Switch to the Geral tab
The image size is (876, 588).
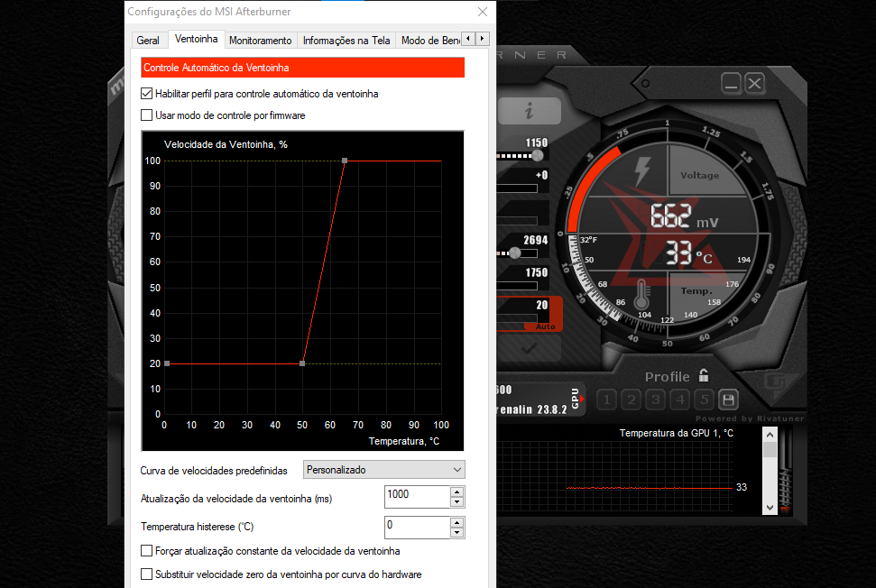click(147, 41)
